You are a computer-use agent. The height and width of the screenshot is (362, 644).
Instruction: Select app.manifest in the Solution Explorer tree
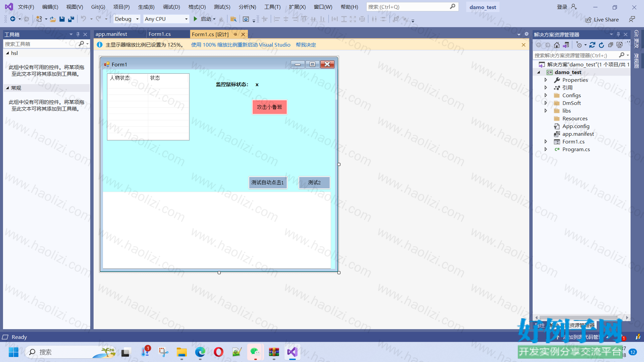tap(578, 134)
